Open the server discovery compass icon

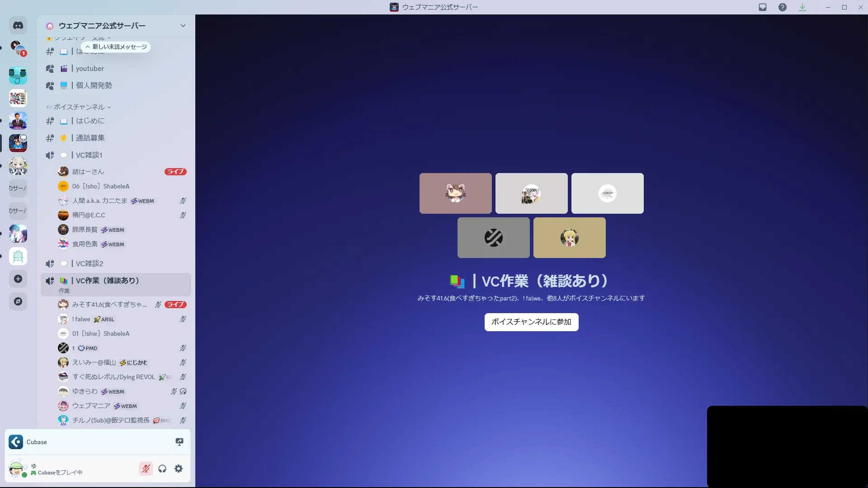coord(18,301)
